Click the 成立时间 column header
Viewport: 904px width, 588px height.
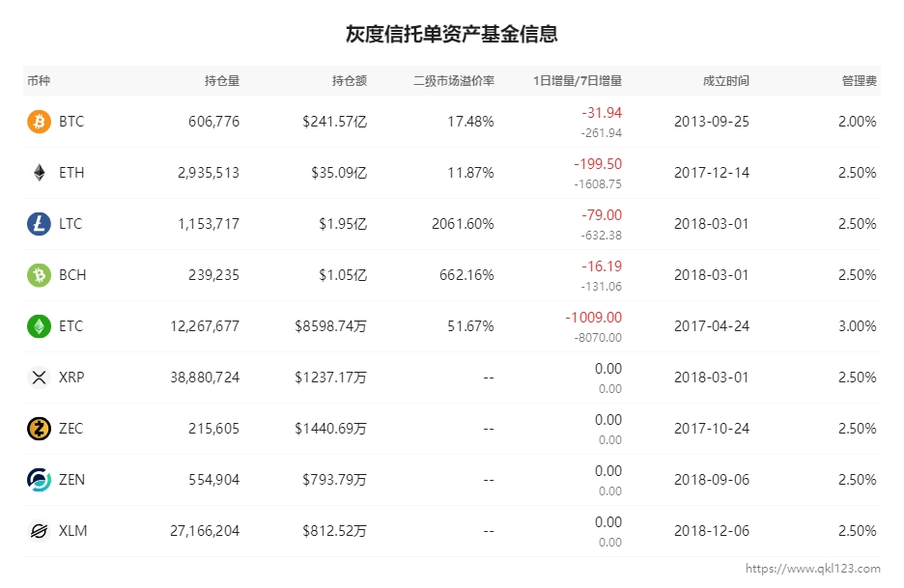tap(726, 81)
